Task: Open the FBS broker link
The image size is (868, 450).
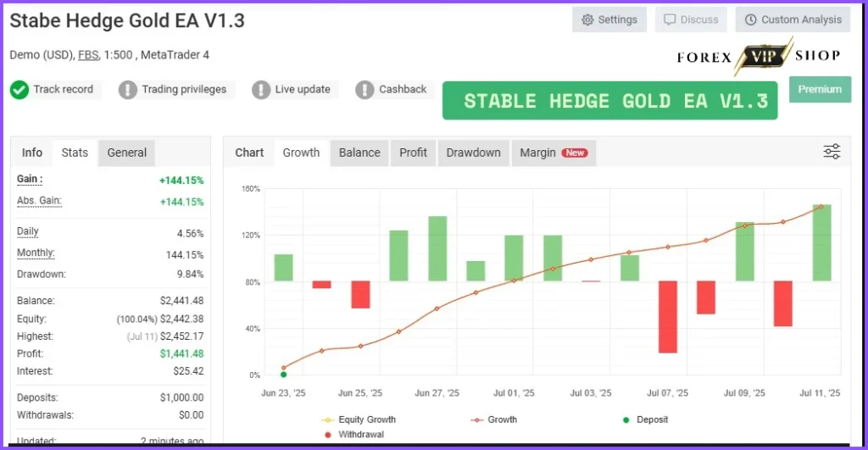Action: tap(88, 55)
